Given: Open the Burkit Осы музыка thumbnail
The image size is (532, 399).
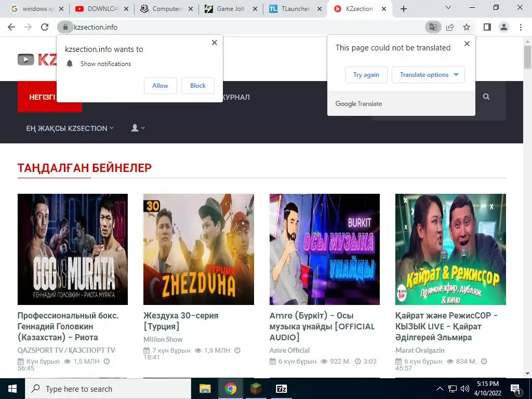Looking at the screenshot, I should click(x=325, y=249).
